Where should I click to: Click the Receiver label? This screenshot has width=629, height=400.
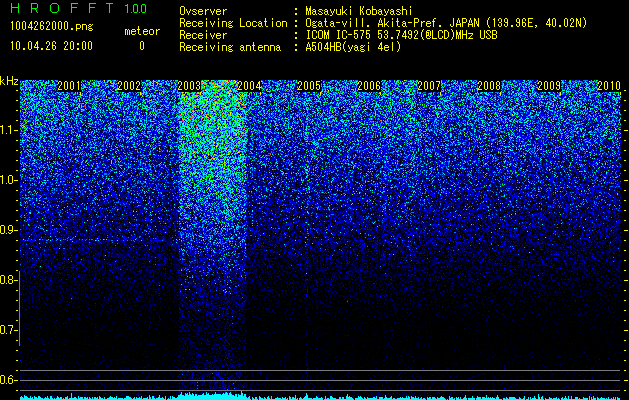tap(203, 35)
